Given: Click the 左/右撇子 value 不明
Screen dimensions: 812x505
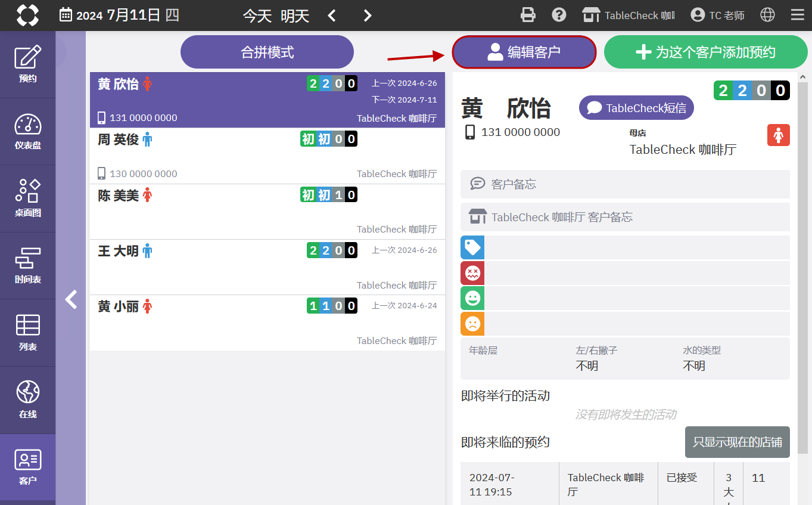Looking at the screenshot, I should [587, 366].
